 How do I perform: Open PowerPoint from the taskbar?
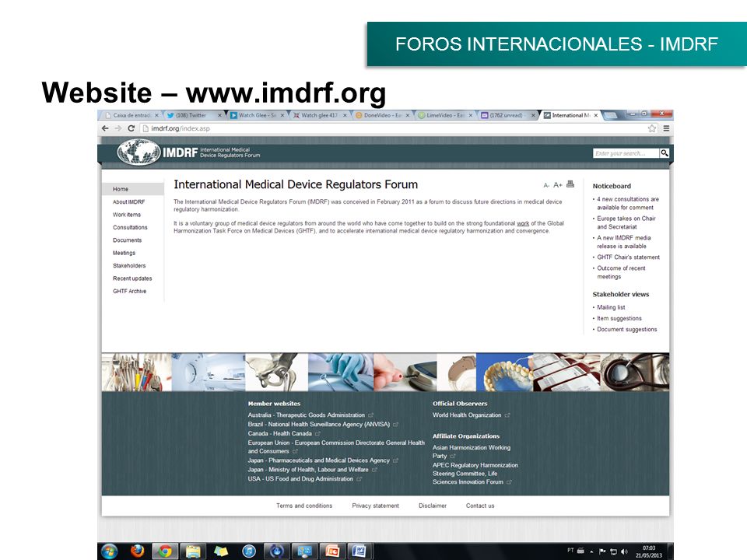coord(332,551)
